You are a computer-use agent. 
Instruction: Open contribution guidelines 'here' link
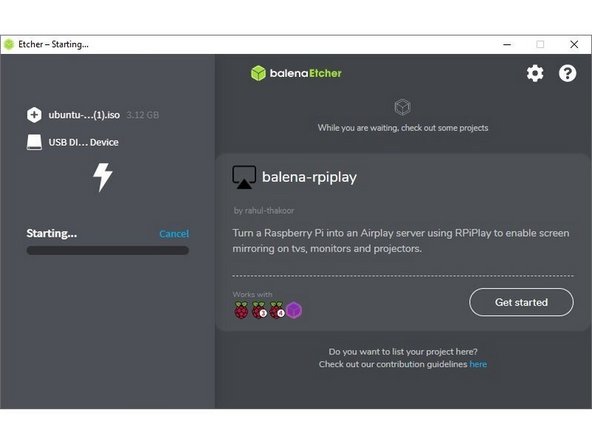(478, 364)
